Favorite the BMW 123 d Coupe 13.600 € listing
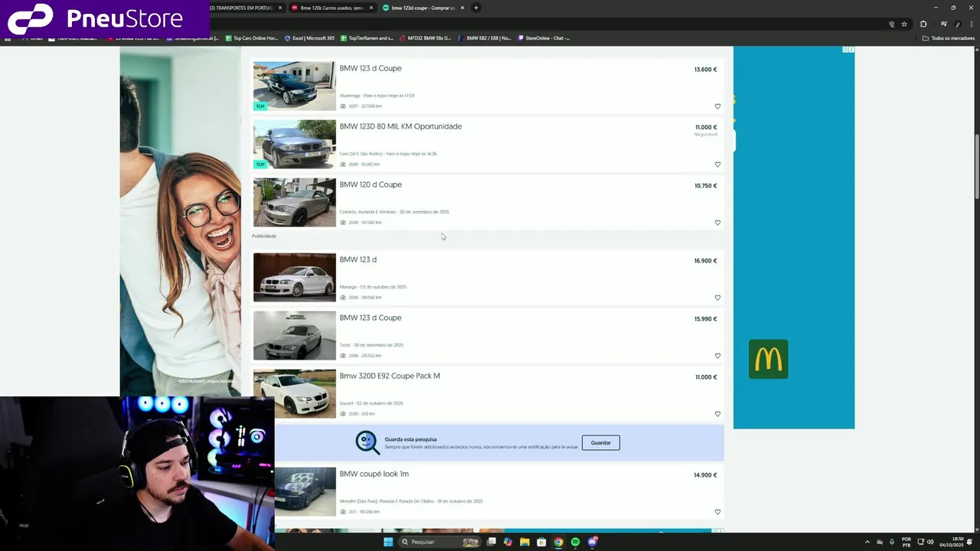The width and height of the screenshot is (980, 551). [717, 106]
